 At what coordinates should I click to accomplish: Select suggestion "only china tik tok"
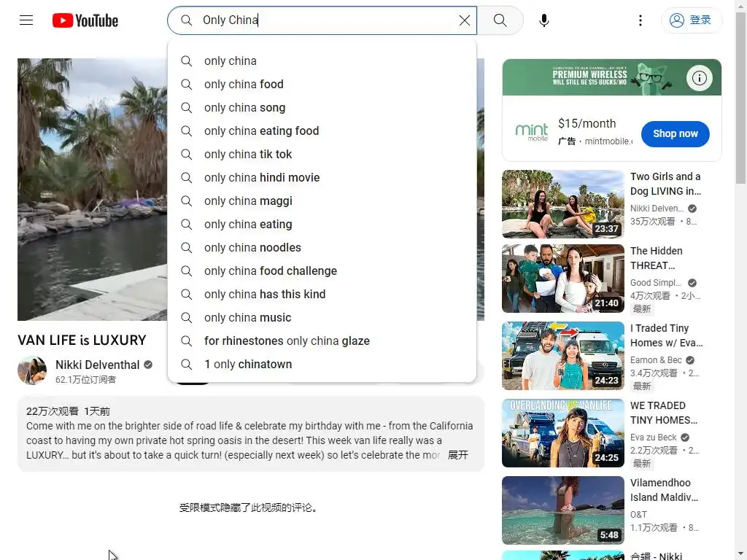point(322,155)
